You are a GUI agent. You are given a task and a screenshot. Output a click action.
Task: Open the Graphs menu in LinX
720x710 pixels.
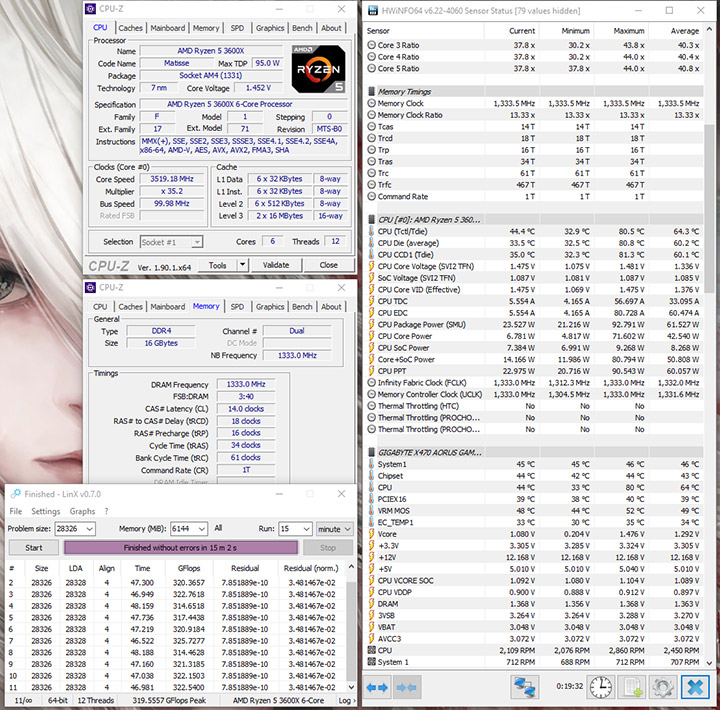83,511
